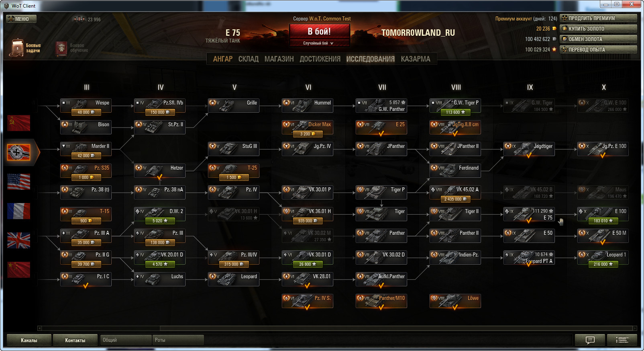Select the USSR nation flag

(x=18, y=123)
